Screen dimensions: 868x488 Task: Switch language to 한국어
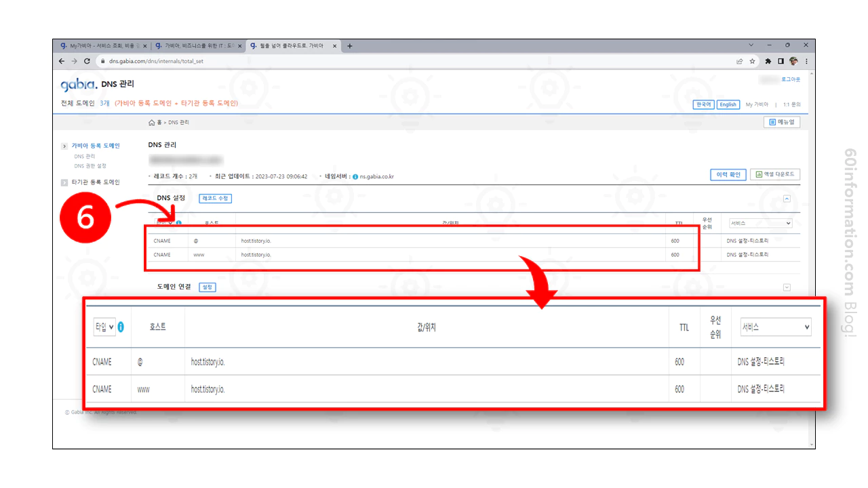pos(703,104)
